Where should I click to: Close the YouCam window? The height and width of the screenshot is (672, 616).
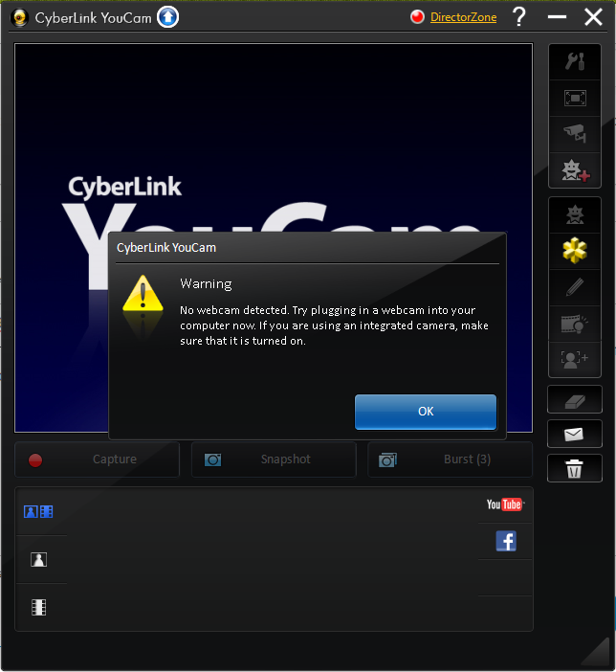[593, 17]
